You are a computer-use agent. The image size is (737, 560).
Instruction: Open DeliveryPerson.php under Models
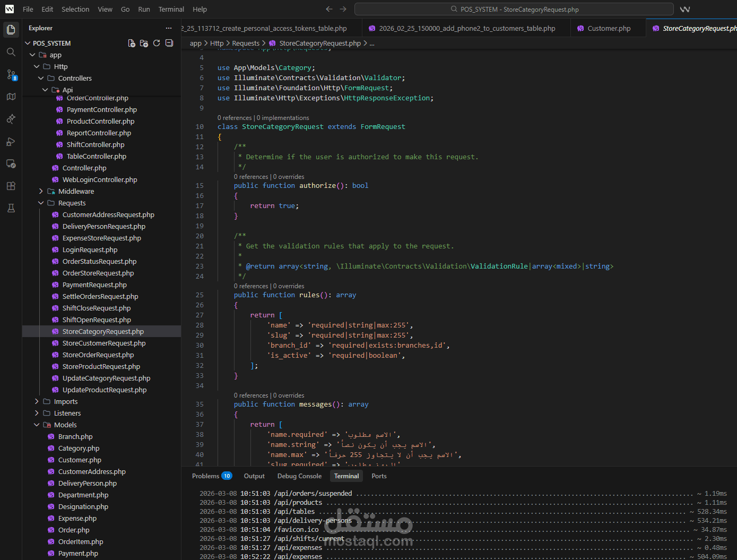[88, 483]
